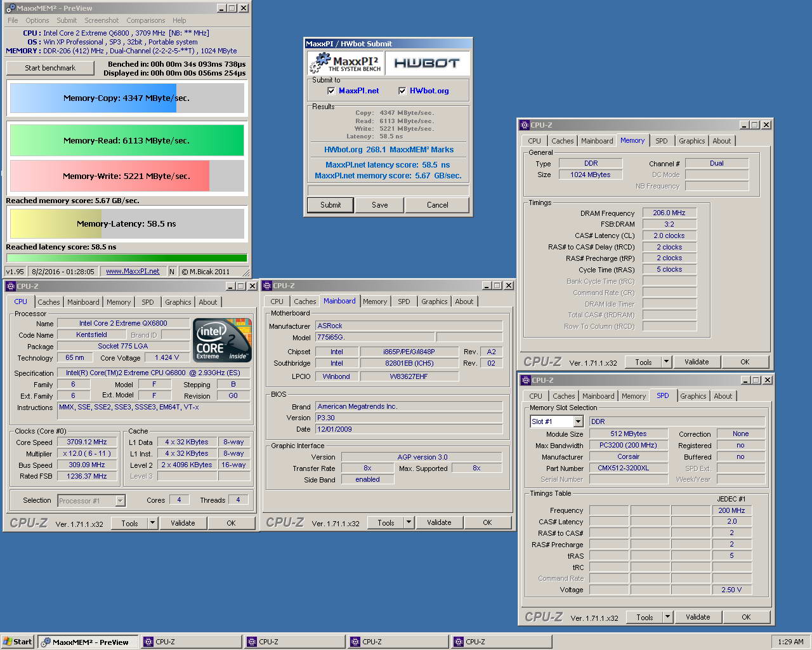
Task: Click the N status bar cell in MaxxMEM²
Action: [172, 272]
